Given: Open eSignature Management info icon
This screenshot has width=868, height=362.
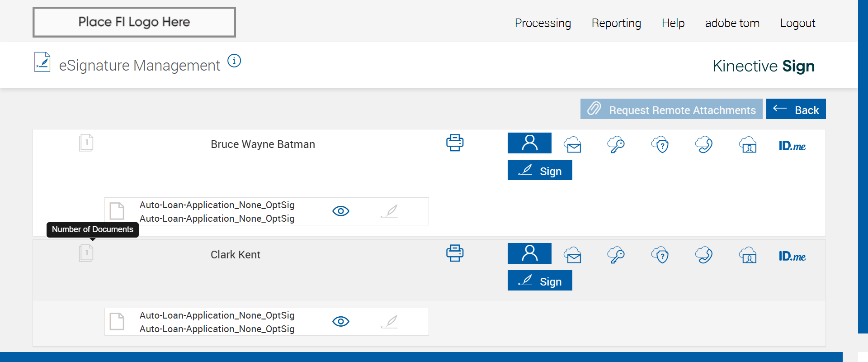Looking at the screenshot, I should click(234, 61).
